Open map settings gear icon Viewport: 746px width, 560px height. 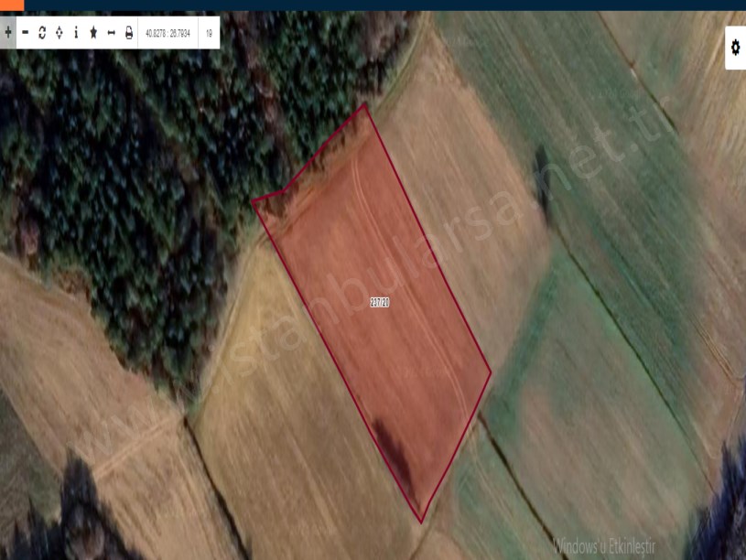coord(735,47)
